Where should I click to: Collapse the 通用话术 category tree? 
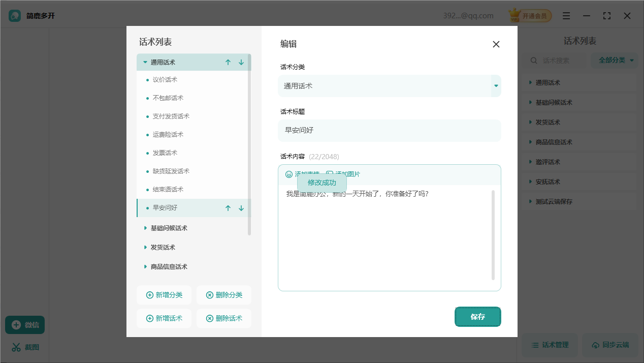pos(145,63)
